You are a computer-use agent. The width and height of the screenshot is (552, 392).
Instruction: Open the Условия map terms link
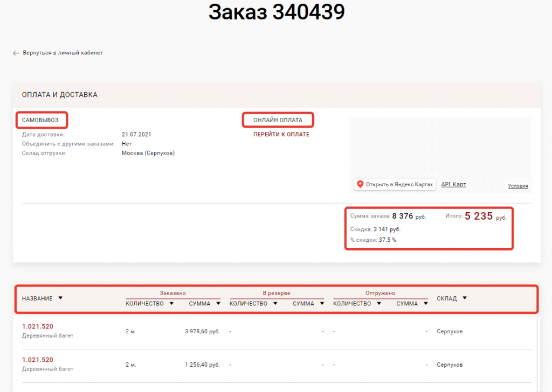pyautogui.click(x=517, y=186)
